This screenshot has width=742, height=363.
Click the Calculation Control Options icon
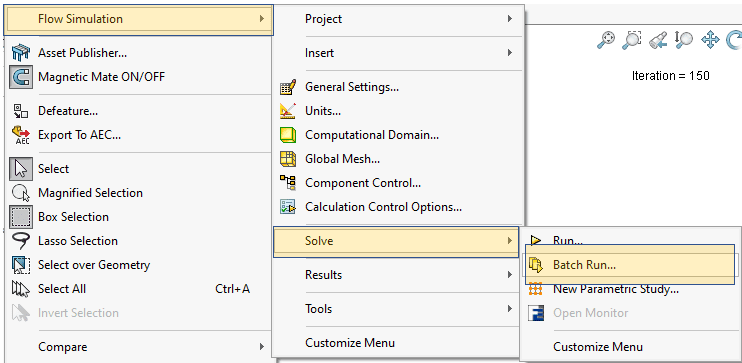tap(288, 207)
